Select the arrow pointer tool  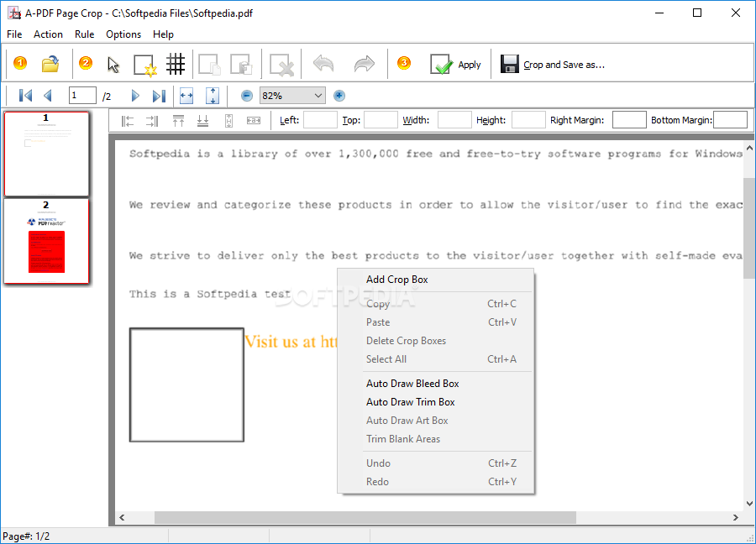113,64
